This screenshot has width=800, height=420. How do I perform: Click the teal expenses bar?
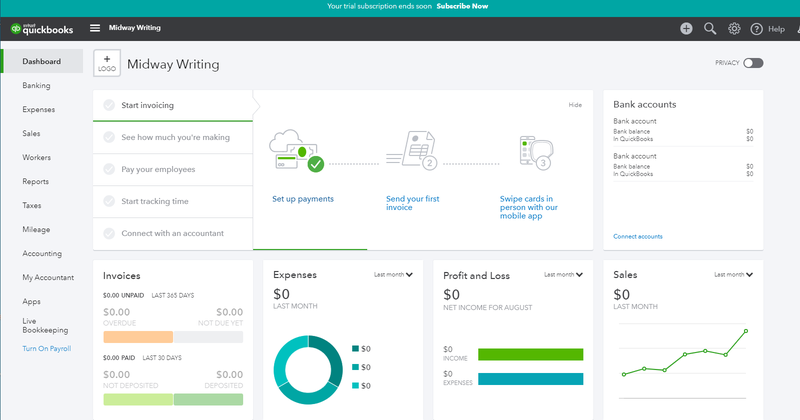point(531,379)
